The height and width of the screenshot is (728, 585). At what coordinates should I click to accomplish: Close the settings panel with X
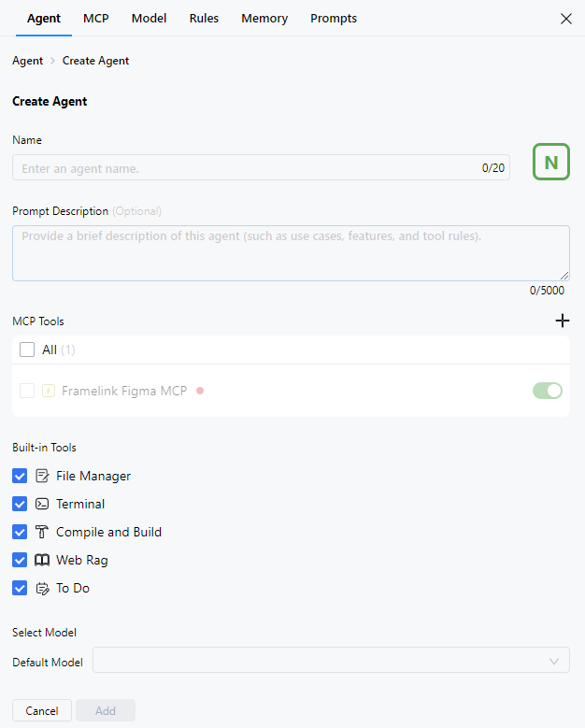click(x=565, y=19)
